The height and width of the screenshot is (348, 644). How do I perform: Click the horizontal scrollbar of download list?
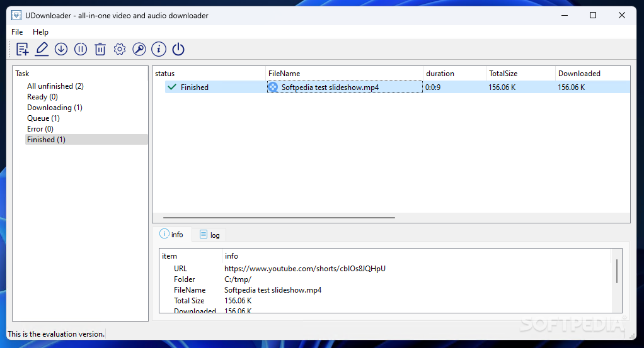coord(279,218)
